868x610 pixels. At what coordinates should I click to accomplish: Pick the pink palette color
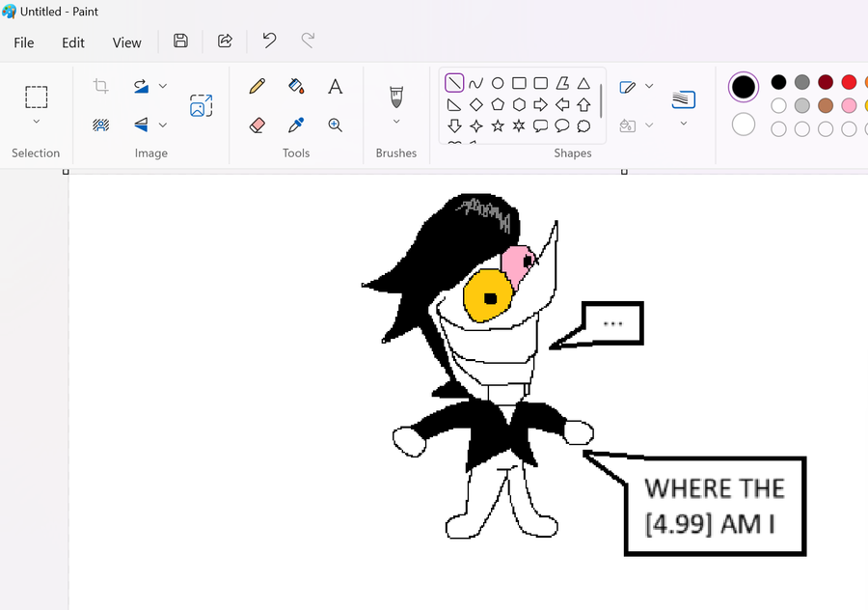click(x=849, y=105)
